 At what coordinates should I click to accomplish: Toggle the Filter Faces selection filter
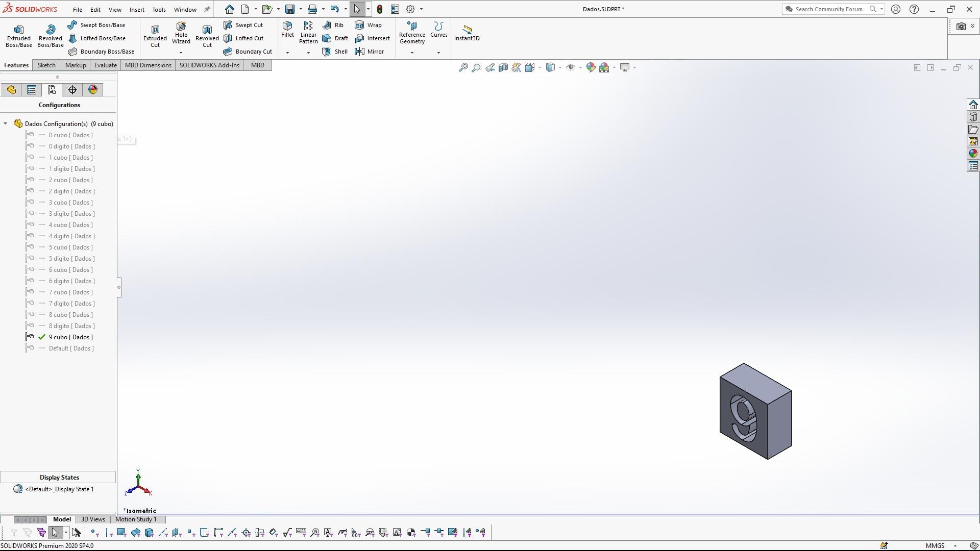coord(121,533)
